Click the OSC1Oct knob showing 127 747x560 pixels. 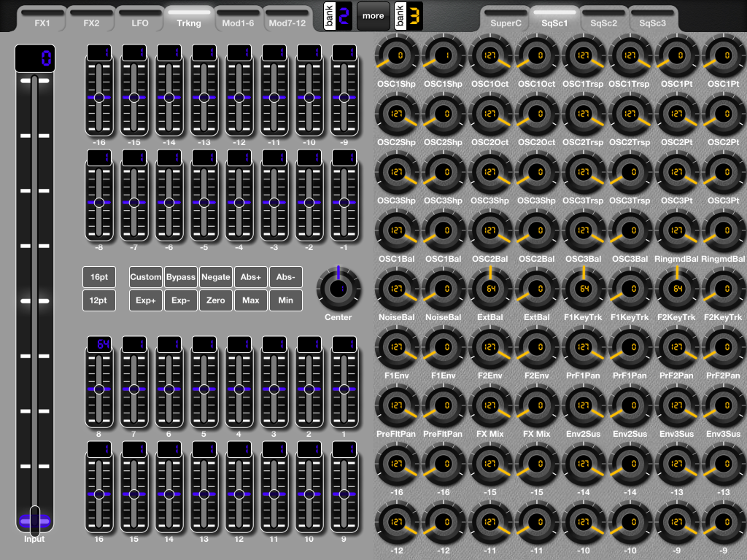click(x=489, y=55)
